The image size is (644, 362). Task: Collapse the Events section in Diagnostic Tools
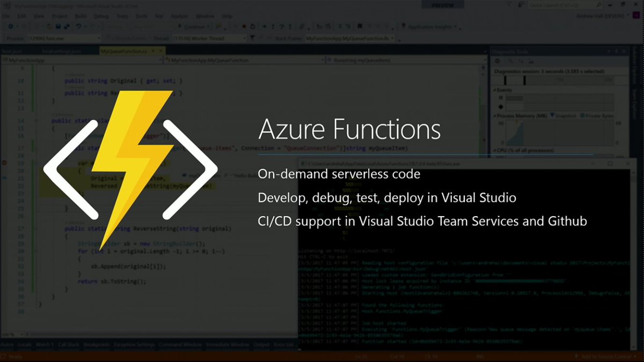pos(495,90)
